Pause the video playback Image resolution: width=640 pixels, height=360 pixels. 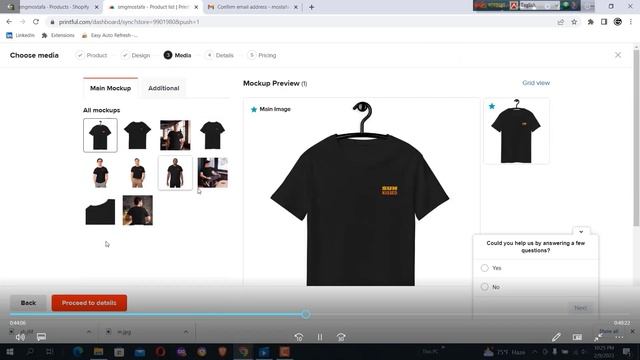click(x=320, y=337)
